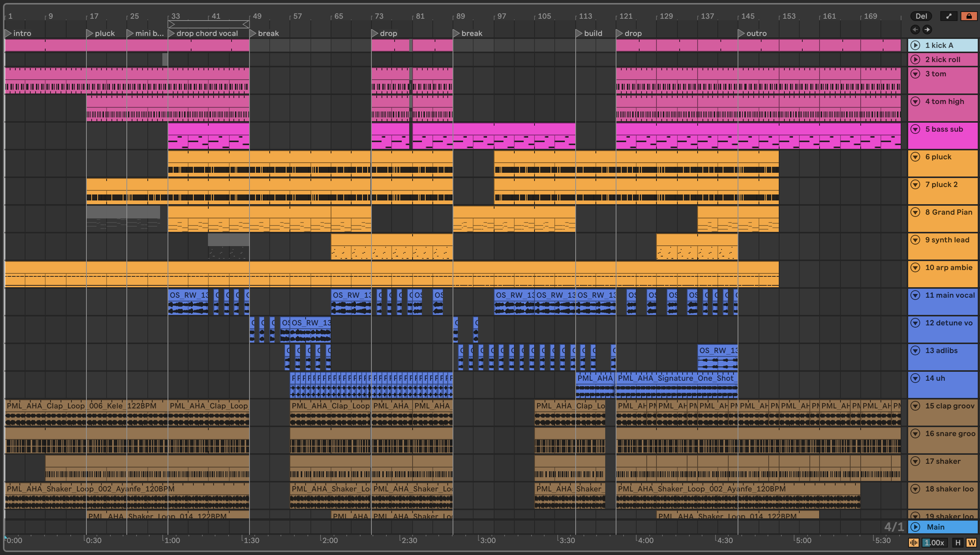Click the 1.00x waveform zoom field

(x=934, y=542)
